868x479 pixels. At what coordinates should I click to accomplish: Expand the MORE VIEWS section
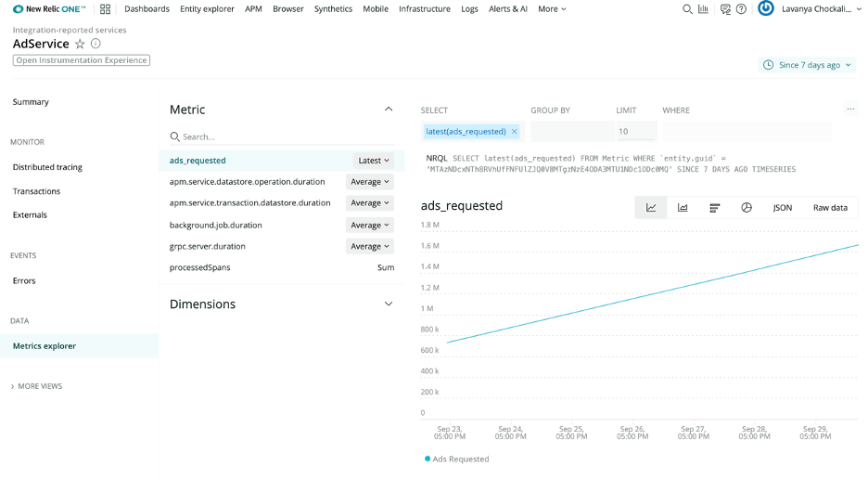[x=36, y=386]
